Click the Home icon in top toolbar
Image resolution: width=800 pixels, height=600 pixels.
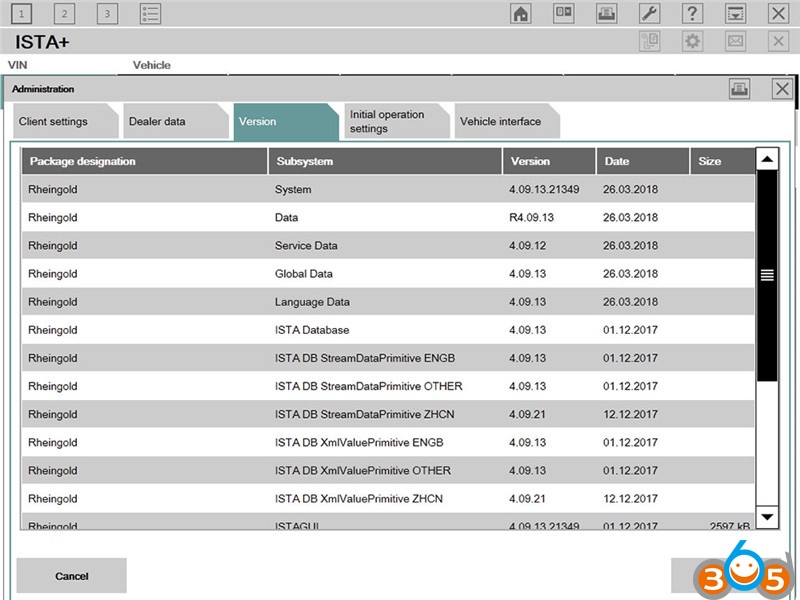click(521, 13)
